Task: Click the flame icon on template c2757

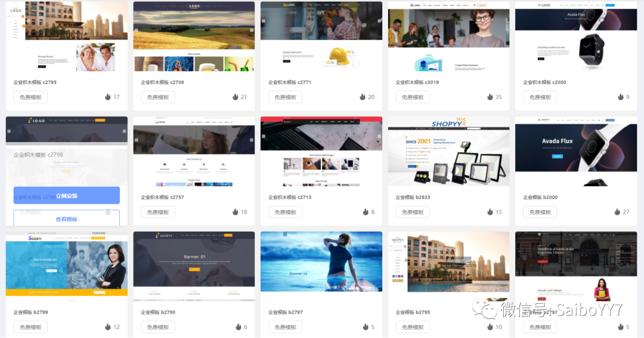Action: click(x=236, y=212)
